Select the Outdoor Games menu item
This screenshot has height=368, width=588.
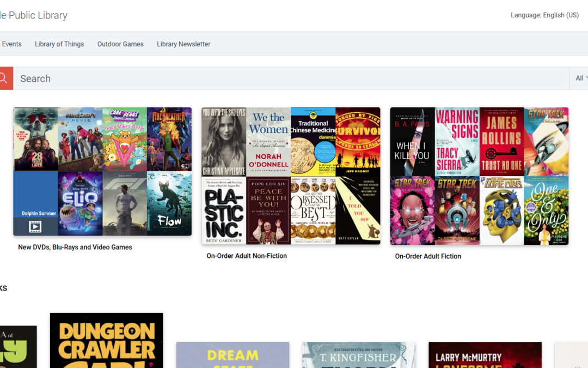[120, 44]
